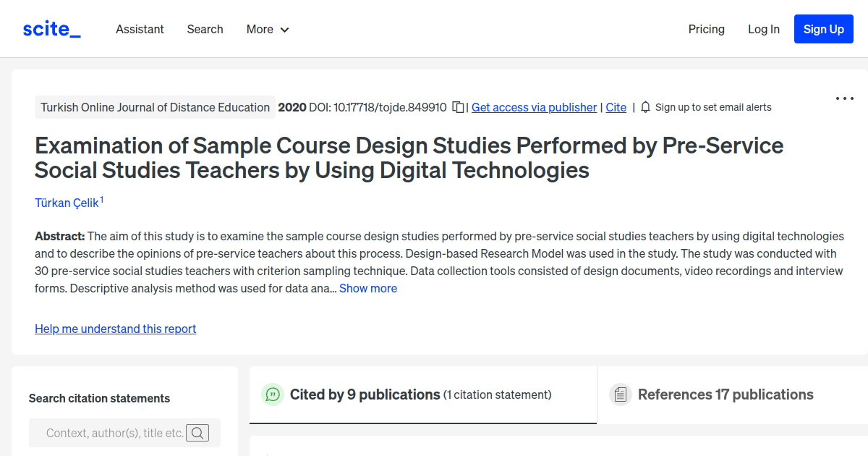The image size is (868, 456).
Task: Expand the More navigation menu
Action: point(267,29)
